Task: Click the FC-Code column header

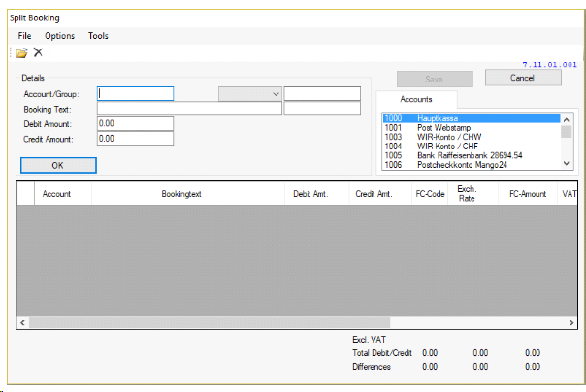Action: click(x=430, y=193)
